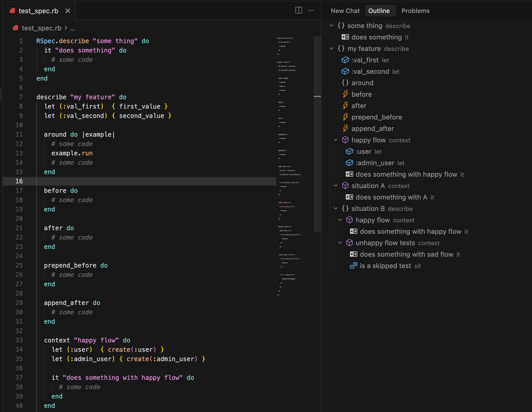Select :admin_user let in outline
This screenshot has width=532, height=412.
375,163
